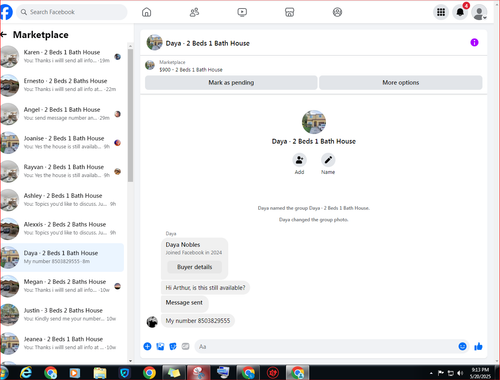Open Jeanea - 2 Beds 1 Bath House chat
500x380 pixels.
(62, 343)
